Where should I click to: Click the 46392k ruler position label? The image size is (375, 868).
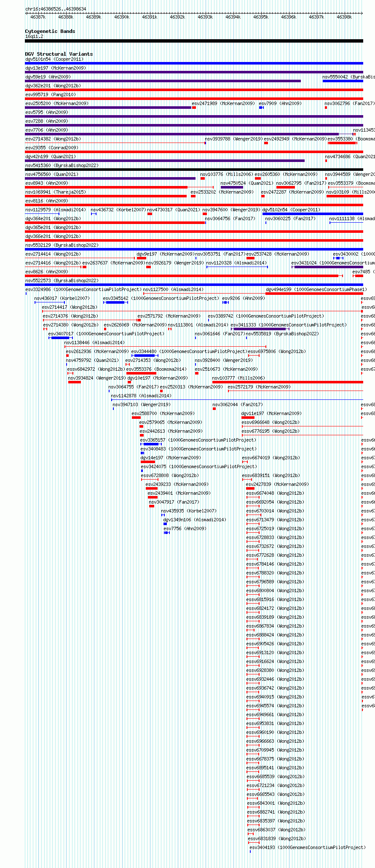tap(177, 17)
